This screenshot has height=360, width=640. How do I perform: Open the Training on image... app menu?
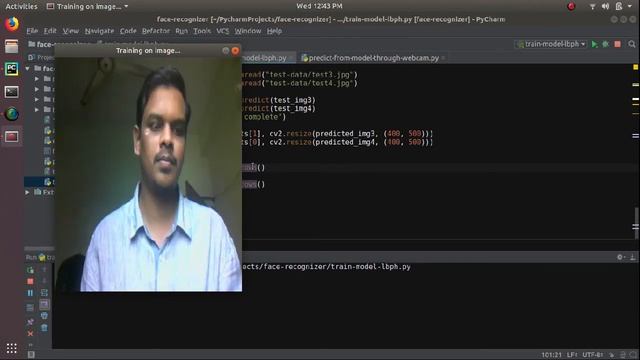pyautogui.click(x=87, y=6)
